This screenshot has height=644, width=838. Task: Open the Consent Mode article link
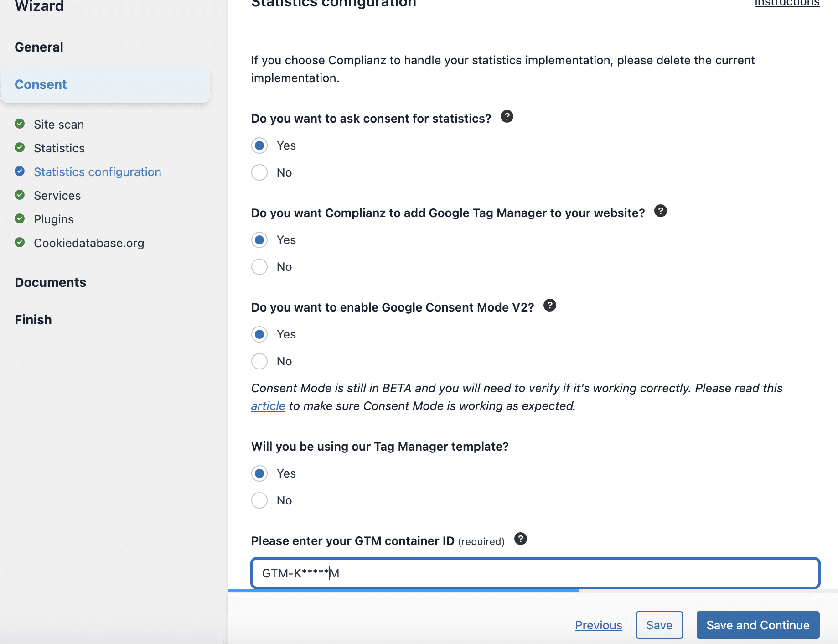[x=268, y=405]
